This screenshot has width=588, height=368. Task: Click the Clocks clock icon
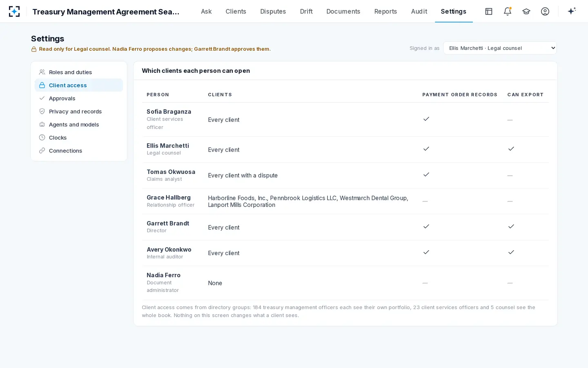tap(42, 137)
